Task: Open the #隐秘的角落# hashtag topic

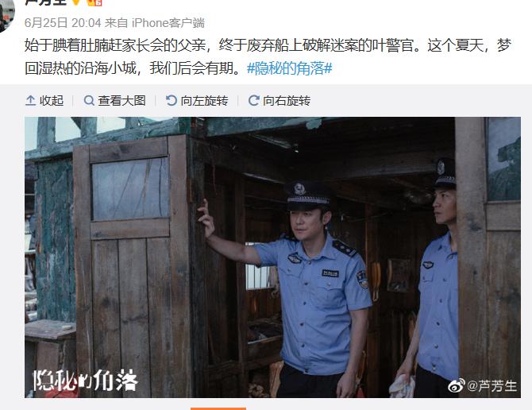Action: [289, 68]
